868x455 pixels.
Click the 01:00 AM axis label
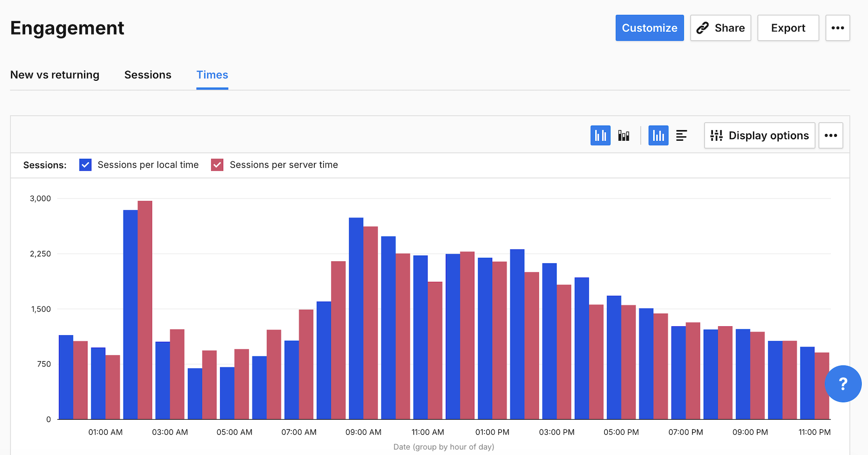tap(105, 432)
